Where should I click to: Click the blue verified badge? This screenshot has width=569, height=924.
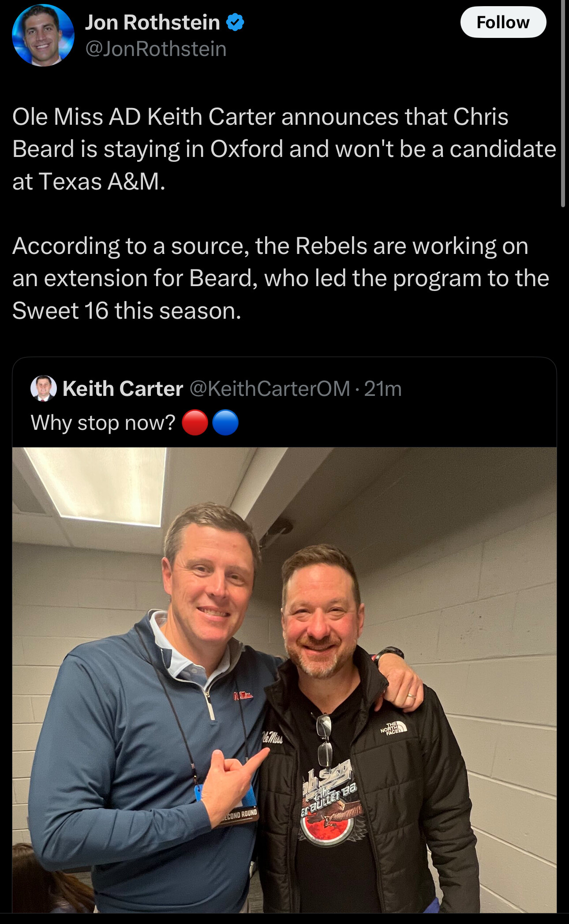click(x=235, y=22)
